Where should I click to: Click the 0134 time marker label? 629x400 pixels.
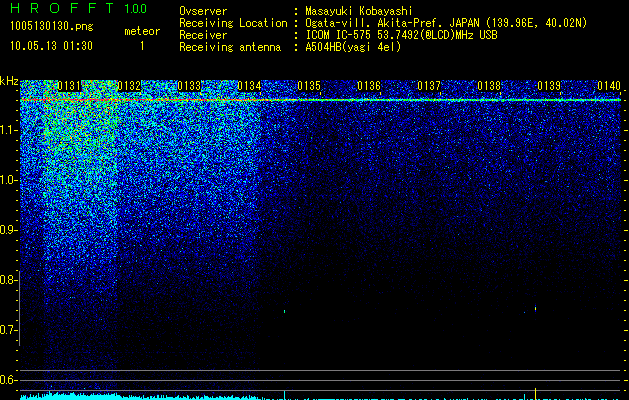coord(249,86)
